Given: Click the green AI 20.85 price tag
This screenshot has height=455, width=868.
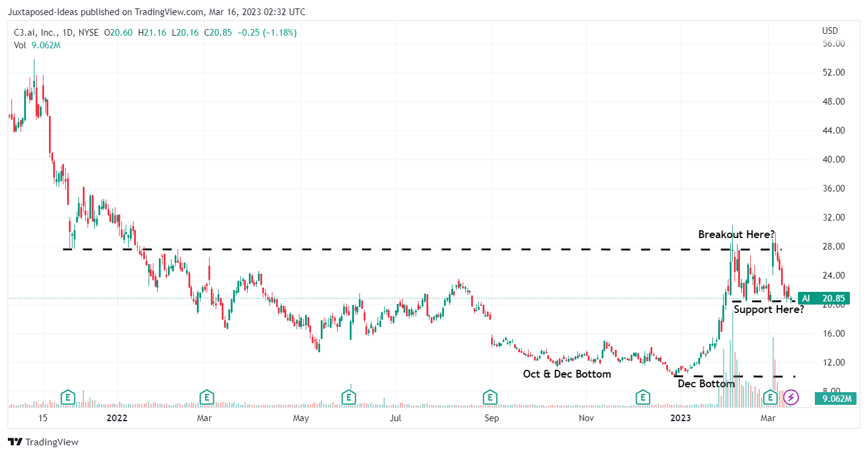Looking at the screenshot, I should [x=824, y=298].
